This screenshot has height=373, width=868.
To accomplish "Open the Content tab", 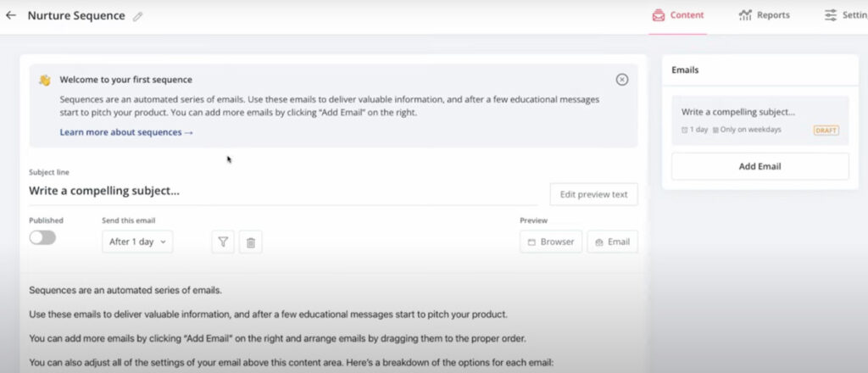I will pos(677,15).
